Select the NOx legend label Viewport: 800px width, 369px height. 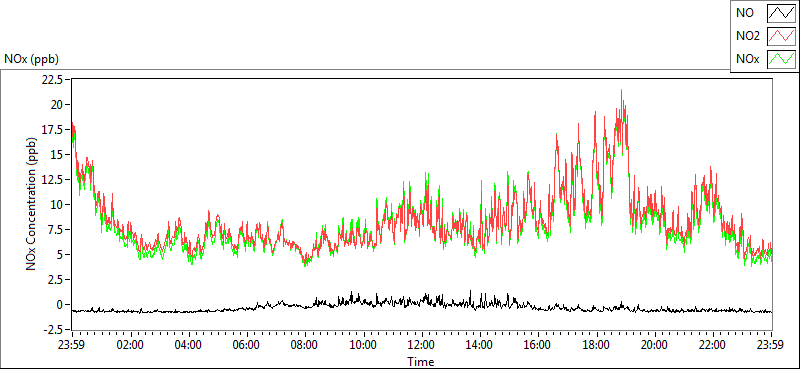click(746, 59)
